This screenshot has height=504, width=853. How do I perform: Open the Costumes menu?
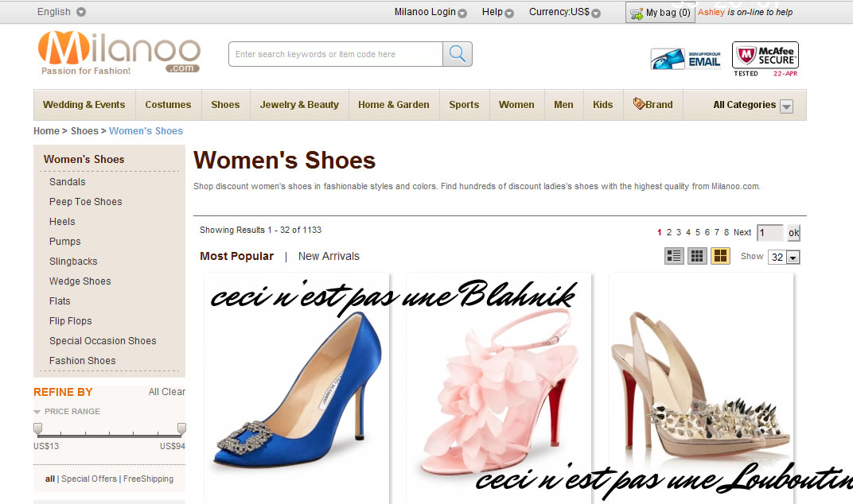[168, 105]
